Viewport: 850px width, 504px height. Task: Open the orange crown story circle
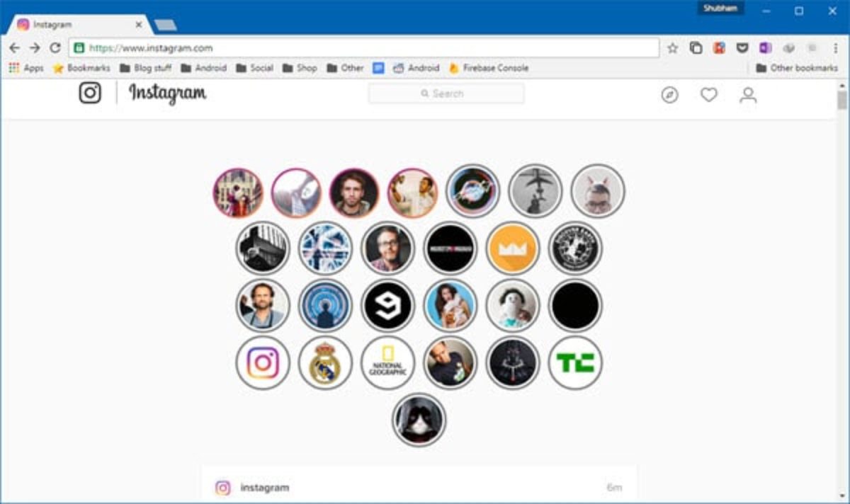[513, 248]
